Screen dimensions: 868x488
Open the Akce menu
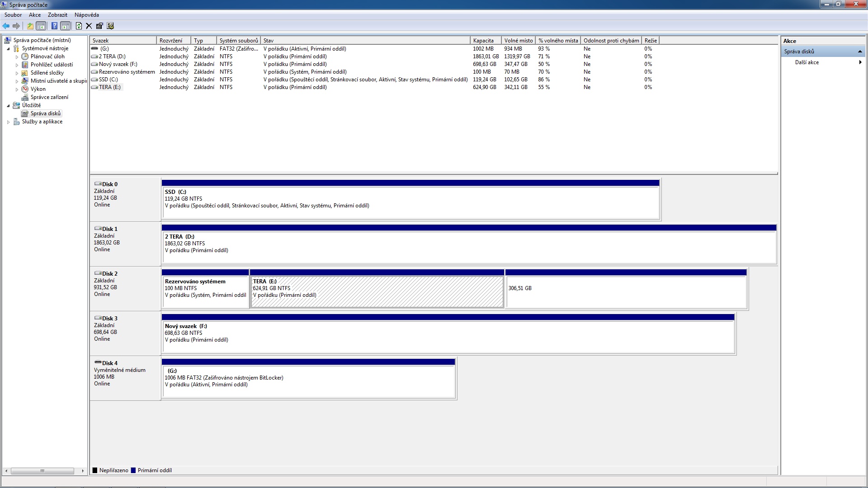pyautogui.click(x=35, y=15)
